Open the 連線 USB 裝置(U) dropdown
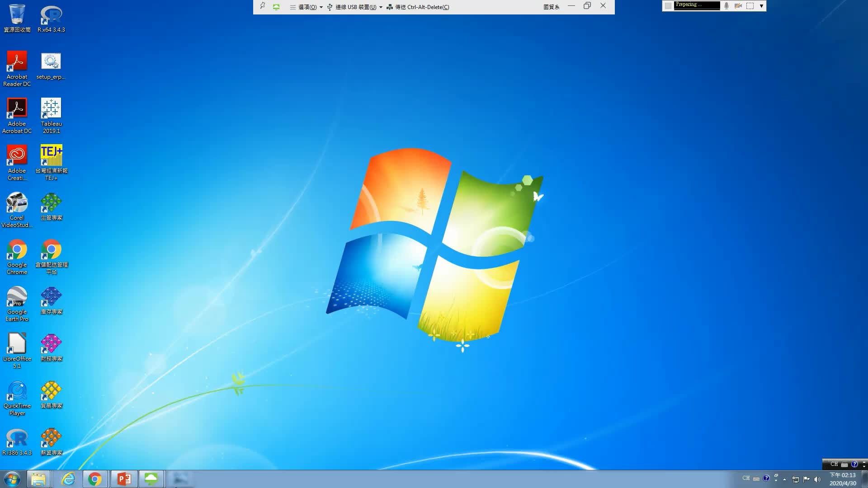This screenshot has width=868, height=488. click(x=355, y=7)
